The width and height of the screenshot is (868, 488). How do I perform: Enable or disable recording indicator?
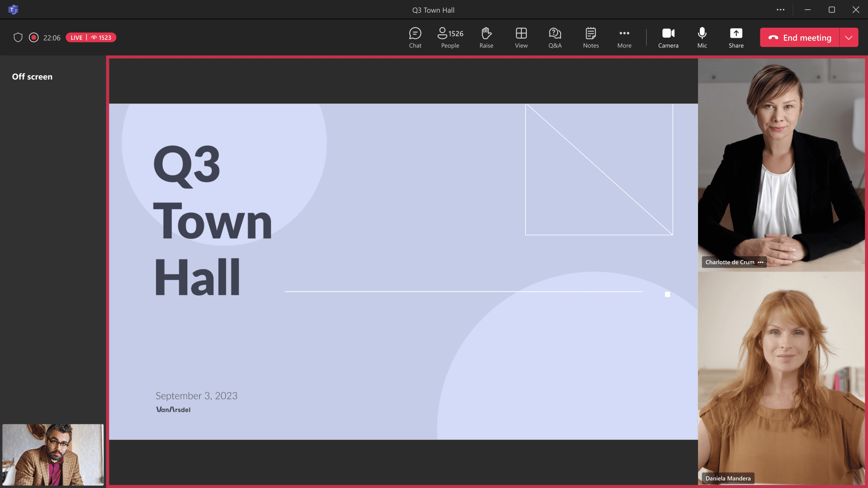click(34, 38)
